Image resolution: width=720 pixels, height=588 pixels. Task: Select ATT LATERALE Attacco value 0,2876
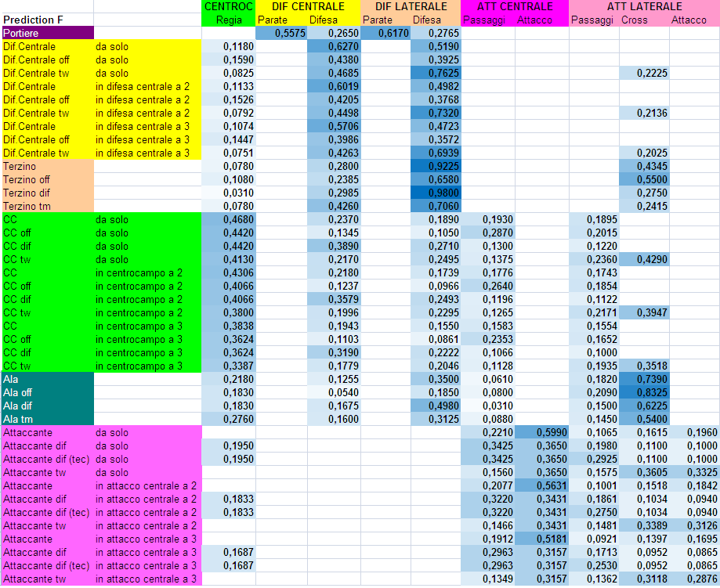pyautogui.click(x=694, y=579)
